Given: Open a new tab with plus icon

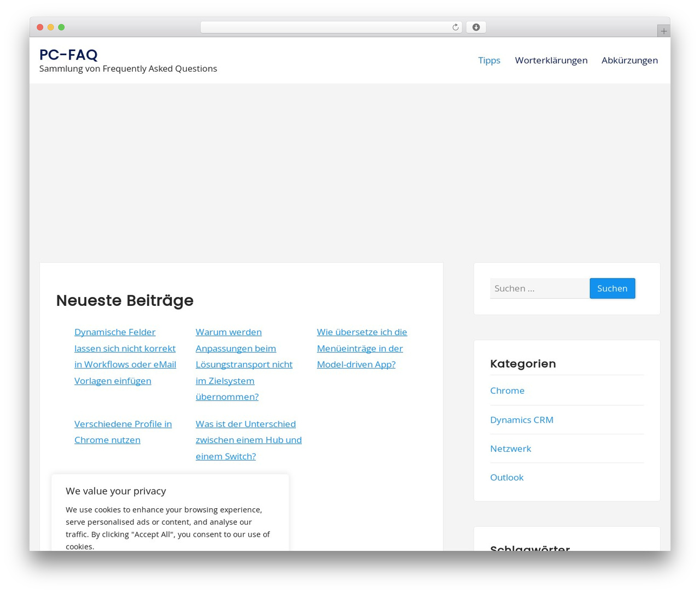Looking at the screenshot, I should point(663,31).
